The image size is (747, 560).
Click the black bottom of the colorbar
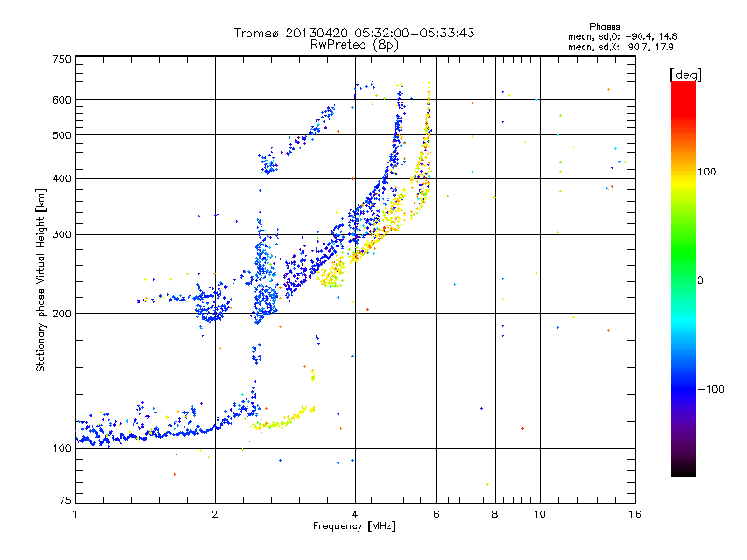(684, 469)
